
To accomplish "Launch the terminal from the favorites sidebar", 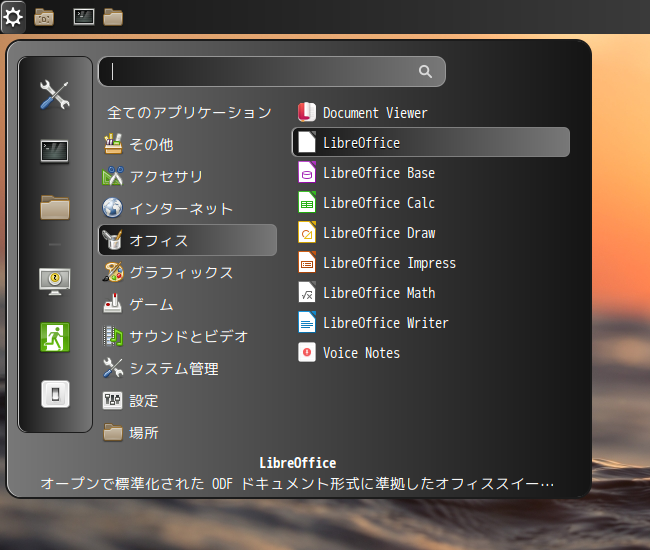I will click(55, 151).
